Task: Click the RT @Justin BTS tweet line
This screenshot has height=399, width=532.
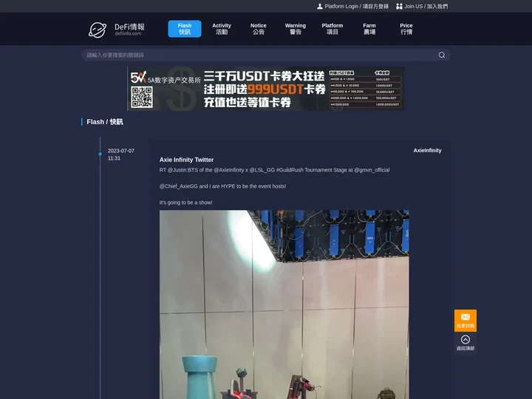Action: (x=274, y=170)
